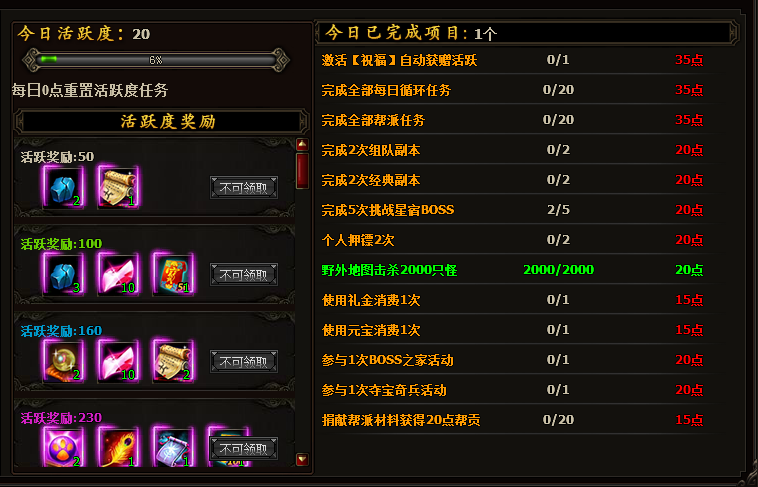Click the red scrollbar thumb in reward list
The height and width of the screenshot is (487, 758).
302,171
